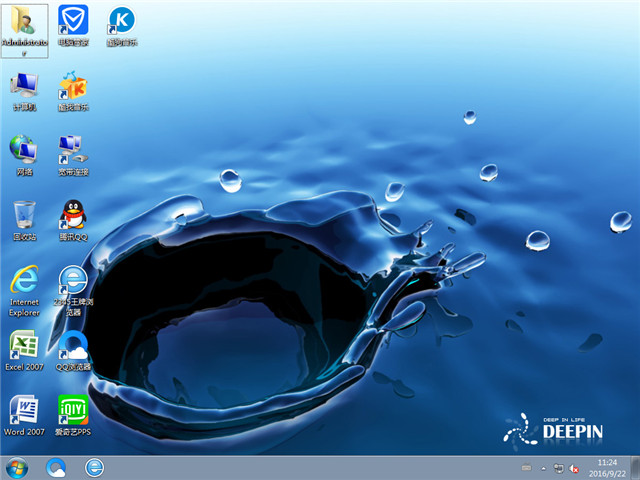Toggle the muted volume speaker tray icon
Image resolution: width=640 pixels, height=480 pixels.
point(574,467)
